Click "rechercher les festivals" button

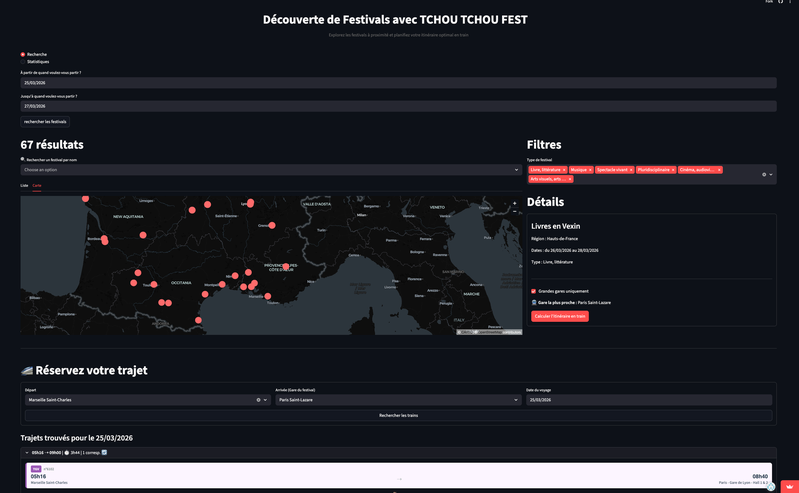45,121
